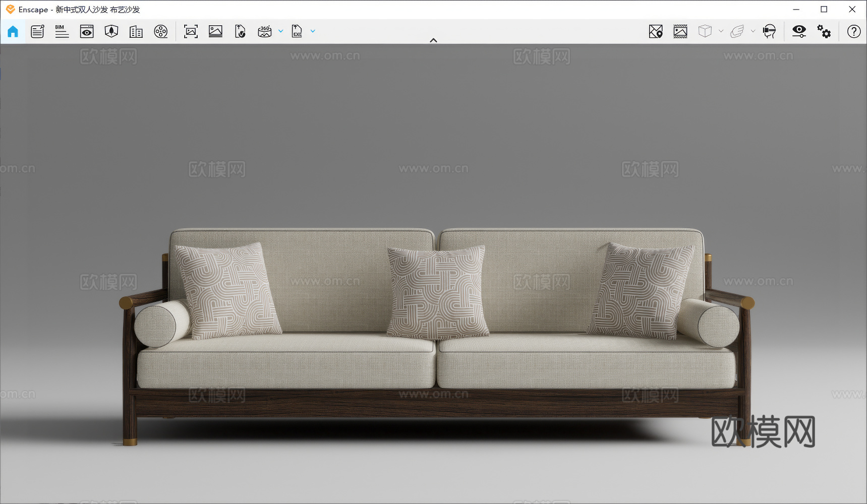Expand the 360 panorama dropdown arrow

pyautogui.click(x=281, y=31)
